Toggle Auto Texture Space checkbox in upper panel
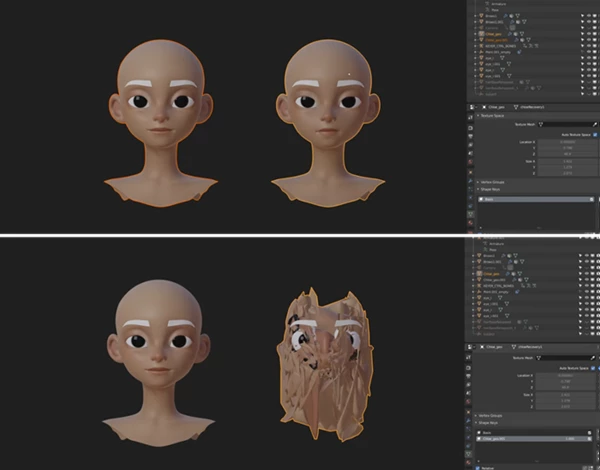600x470 pixels. (x=595, y=135)
